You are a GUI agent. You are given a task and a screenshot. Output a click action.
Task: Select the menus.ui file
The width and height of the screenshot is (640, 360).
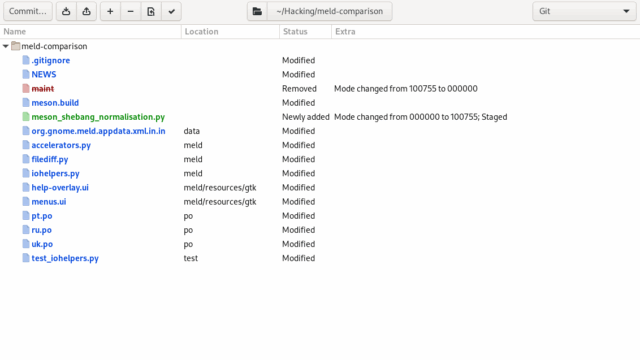click(49, 202)
